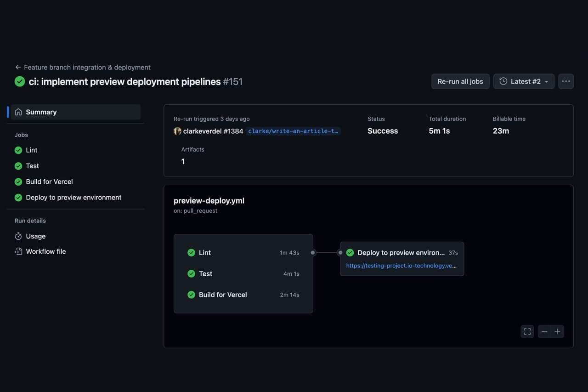This screenshot has height=392, width=588.
Task: Click the green success check beside the run title
Action: coord(19,81)
